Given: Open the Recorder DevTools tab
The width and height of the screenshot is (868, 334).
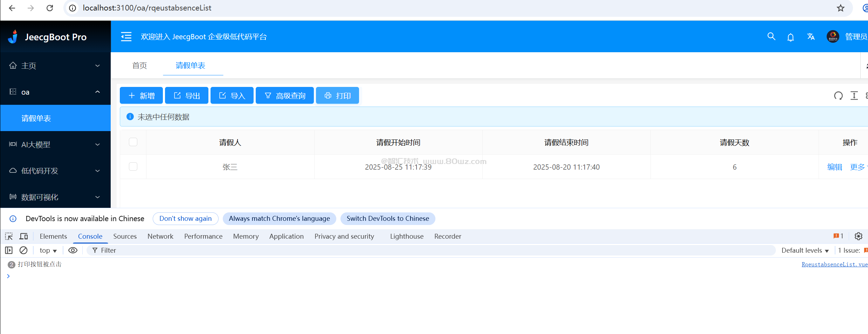Looking at the screenshot, I should pos(448,236).
